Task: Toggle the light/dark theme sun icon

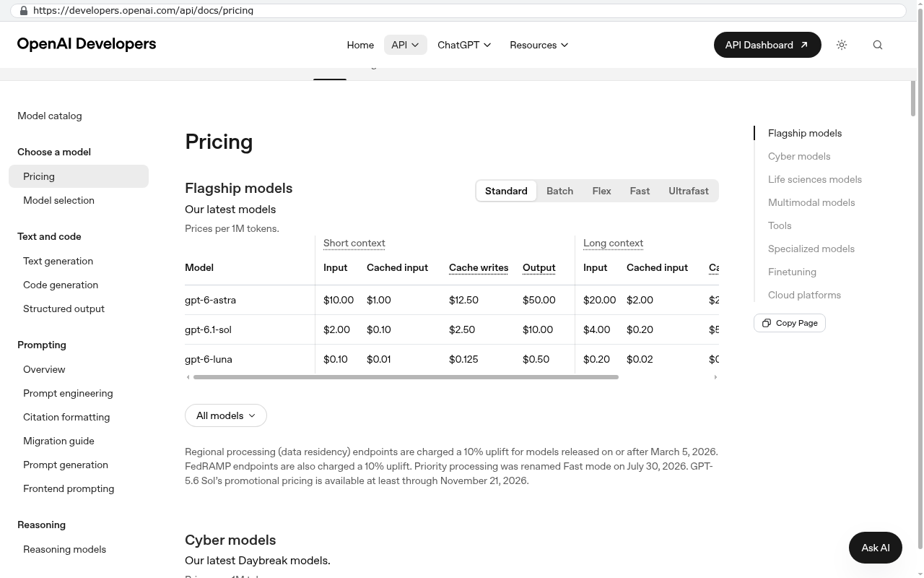Action: coord(842,45)
